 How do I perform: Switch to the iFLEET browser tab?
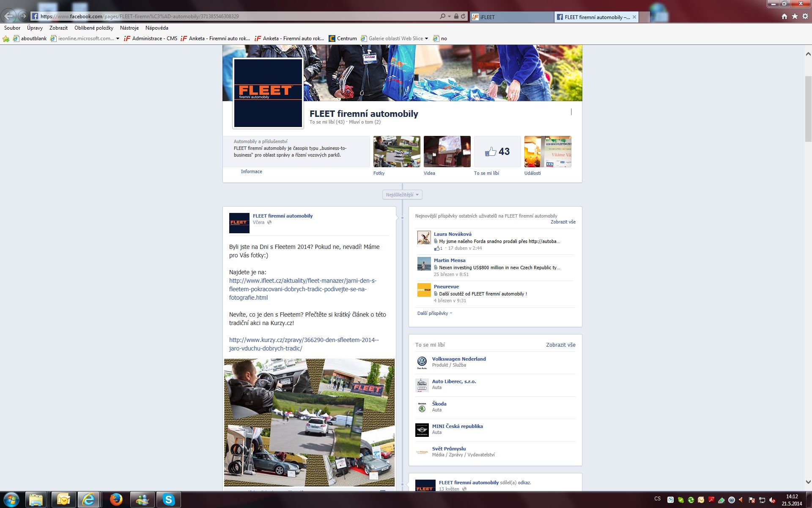(x=512, y=17)
